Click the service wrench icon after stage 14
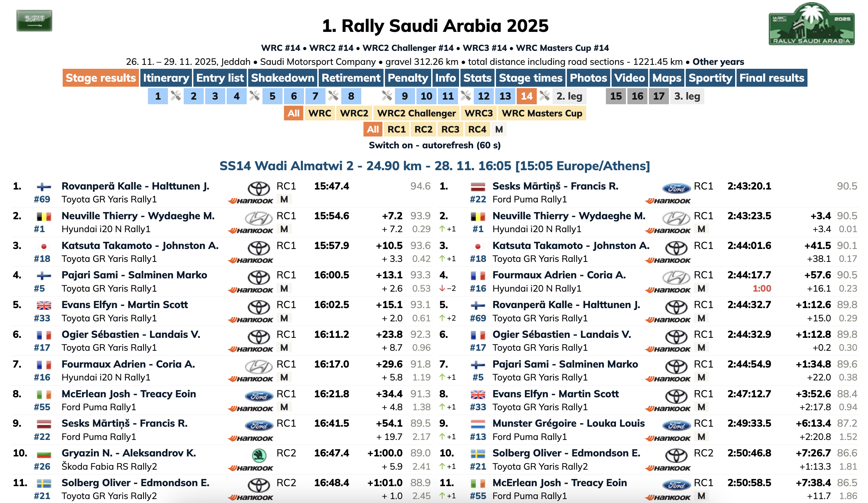 (x=544, y=96)
